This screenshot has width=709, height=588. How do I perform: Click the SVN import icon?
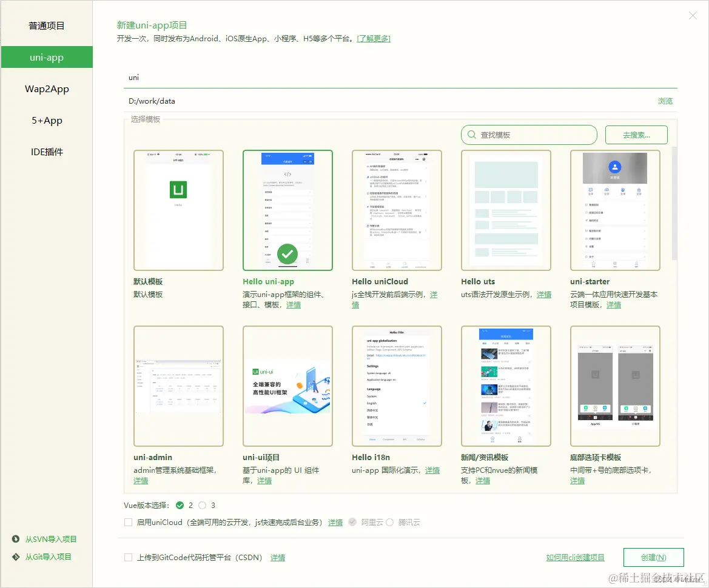pos(16,539)
